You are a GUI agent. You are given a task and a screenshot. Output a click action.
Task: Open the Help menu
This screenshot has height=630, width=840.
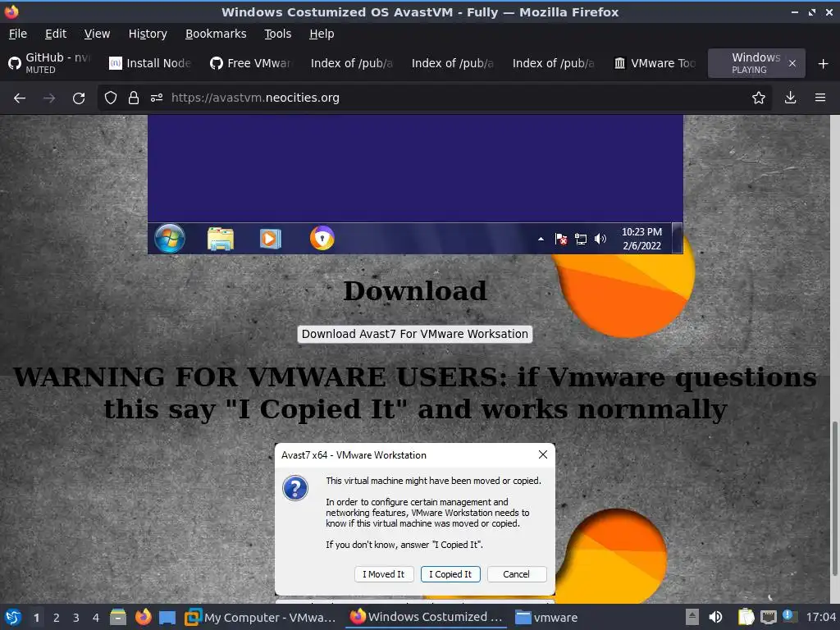(322, 34)
